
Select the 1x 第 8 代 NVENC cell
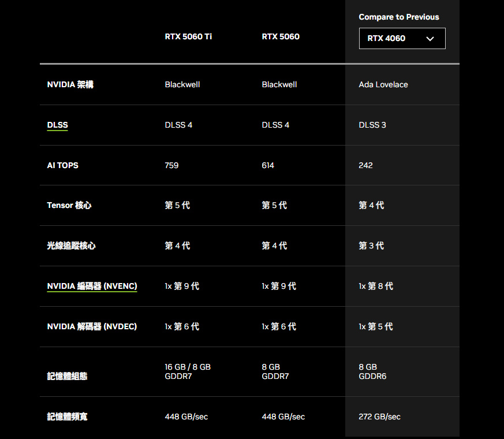point(376,286)
